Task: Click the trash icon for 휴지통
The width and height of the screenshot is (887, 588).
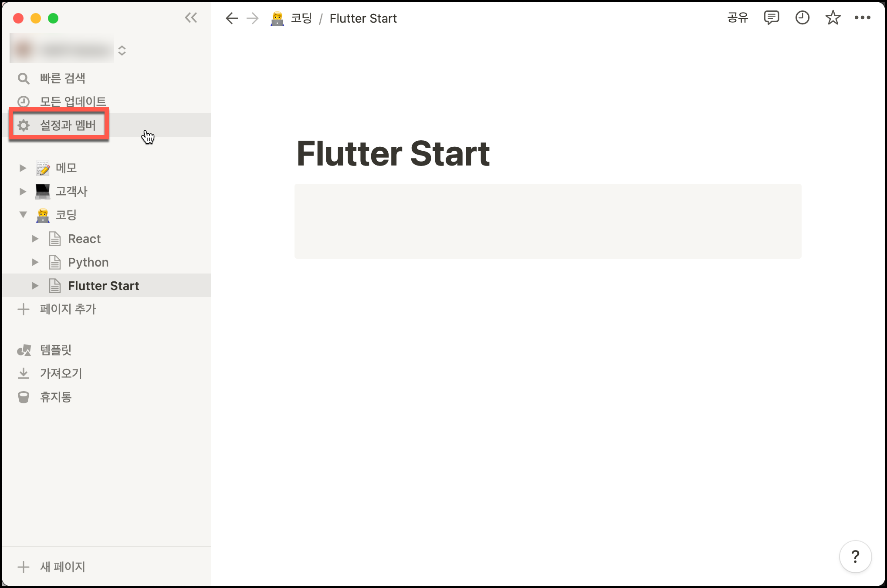Action: pos(24,397)
